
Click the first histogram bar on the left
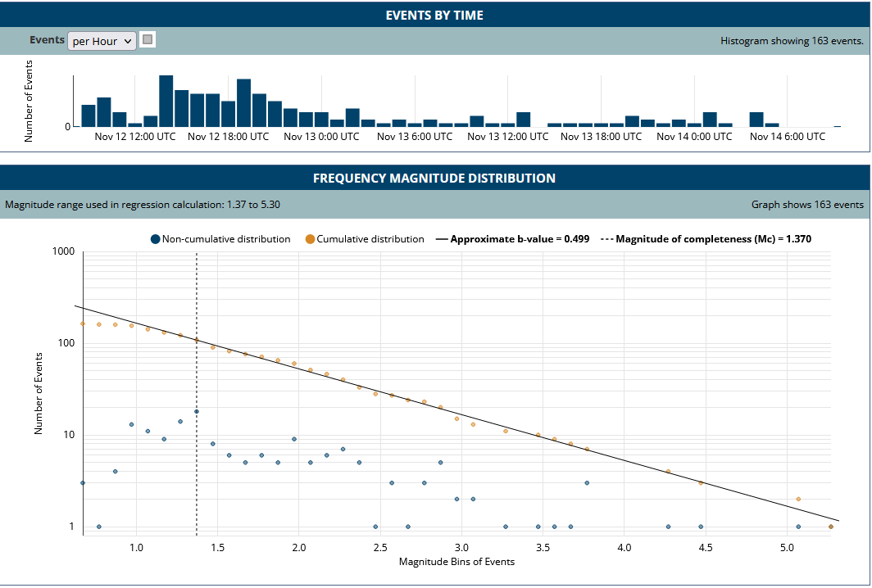[89, 115]
